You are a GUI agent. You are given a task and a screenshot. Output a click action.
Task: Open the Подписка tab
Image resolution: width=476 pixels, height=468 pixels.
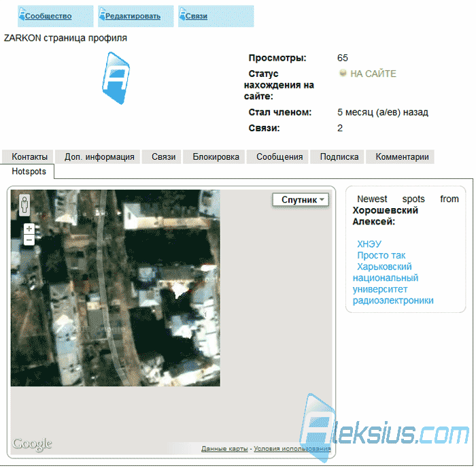pyautogui.click(x=337, y=156)
